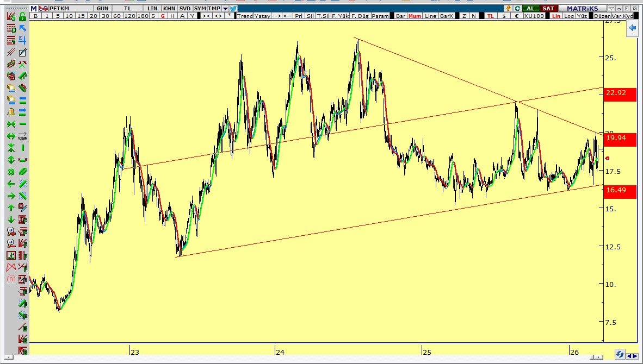Click the Düzen layout button
Viewport: 643px width, 364px height.
602,16
